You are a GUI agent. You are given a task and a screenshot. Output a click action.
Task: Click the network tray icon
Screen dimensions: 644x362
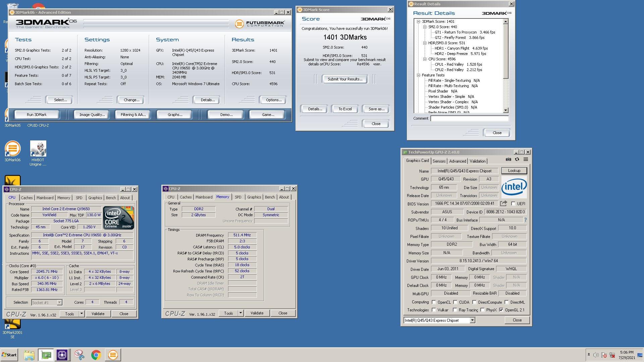[x=612, y=355]
